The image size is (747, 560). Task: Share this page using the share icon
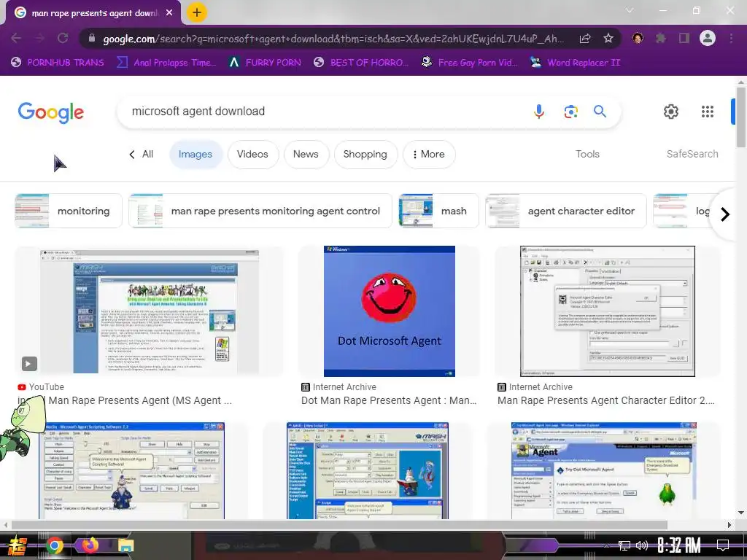(x=585, y=39)
